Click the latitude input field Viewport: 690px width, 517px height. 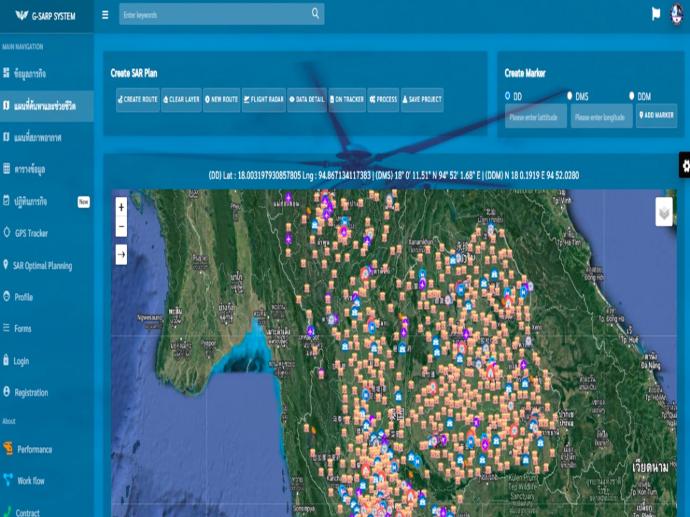click(536, 117)
